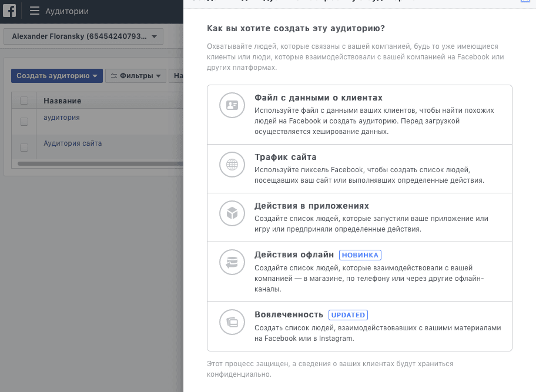536x392 pixels.
Task: Click heading Как вы хотите создать эту аудиторию?
Action: coord(296,28)
